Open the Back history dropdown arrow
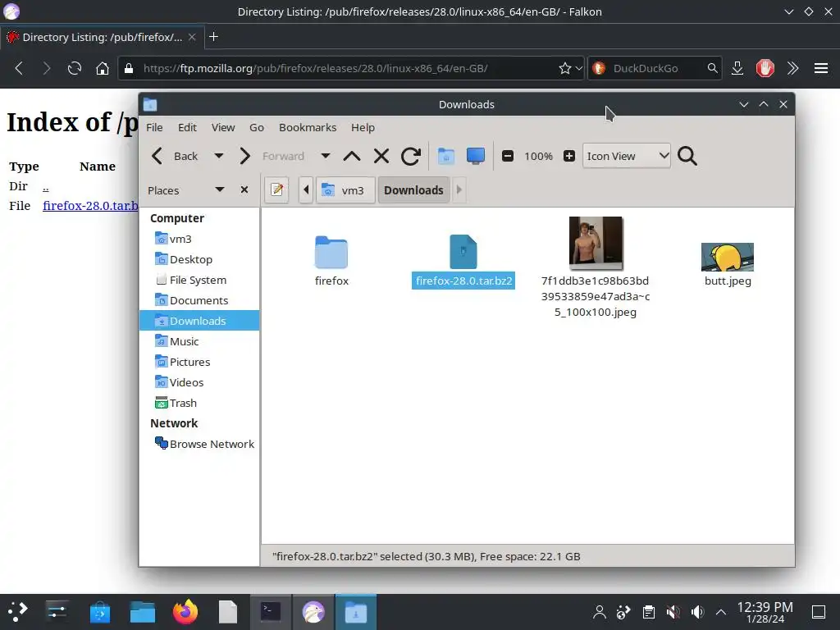 point(218,156)
